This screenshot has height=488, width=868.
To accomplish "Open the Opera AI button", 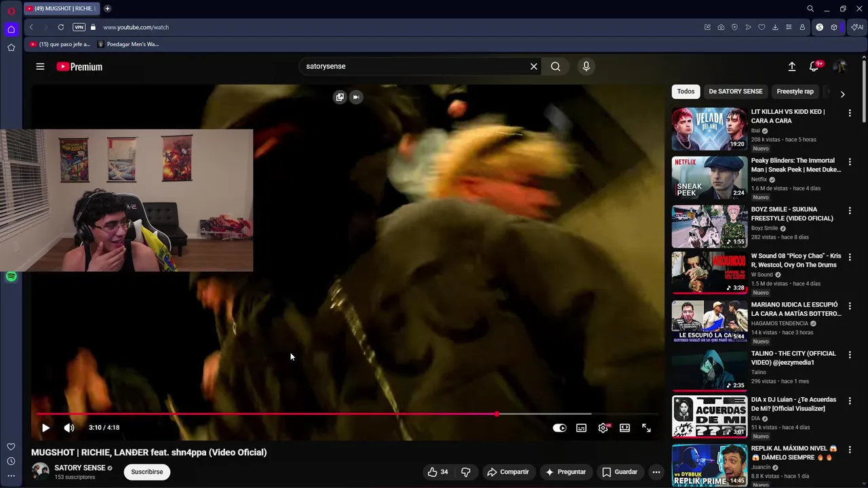I will point(857,27).
